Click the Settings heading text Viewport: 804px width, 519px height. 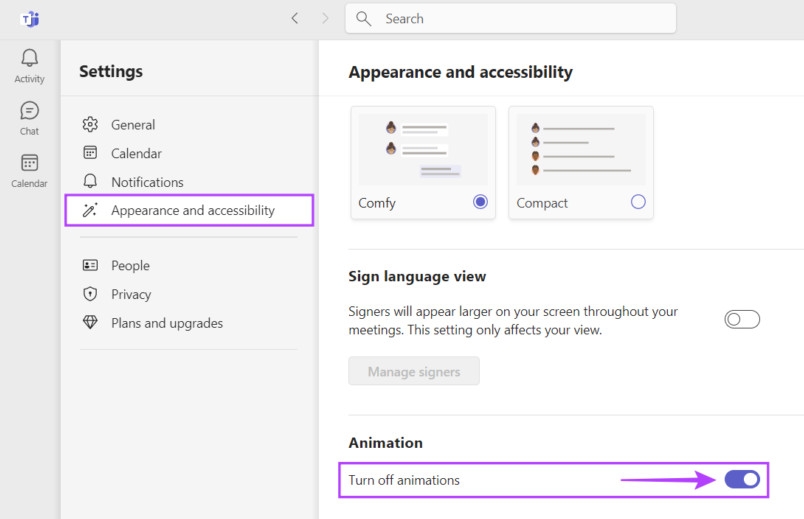111,71
